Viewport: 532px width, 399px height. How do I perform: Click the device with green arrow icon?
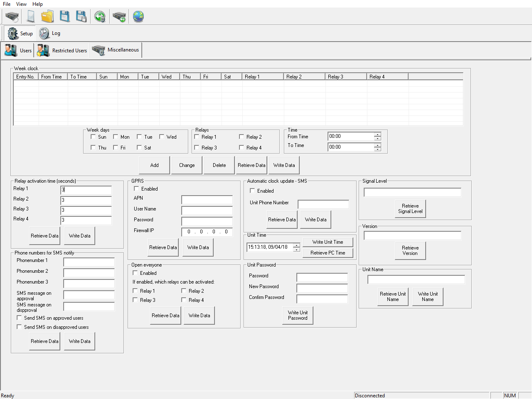point(119,17)
